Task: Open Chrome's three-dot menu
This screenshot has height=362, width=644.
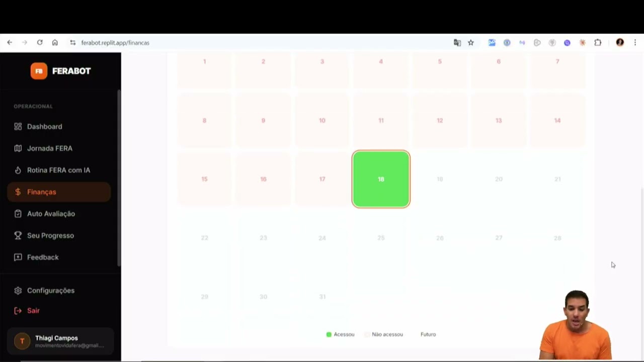Action: point(635,43)
